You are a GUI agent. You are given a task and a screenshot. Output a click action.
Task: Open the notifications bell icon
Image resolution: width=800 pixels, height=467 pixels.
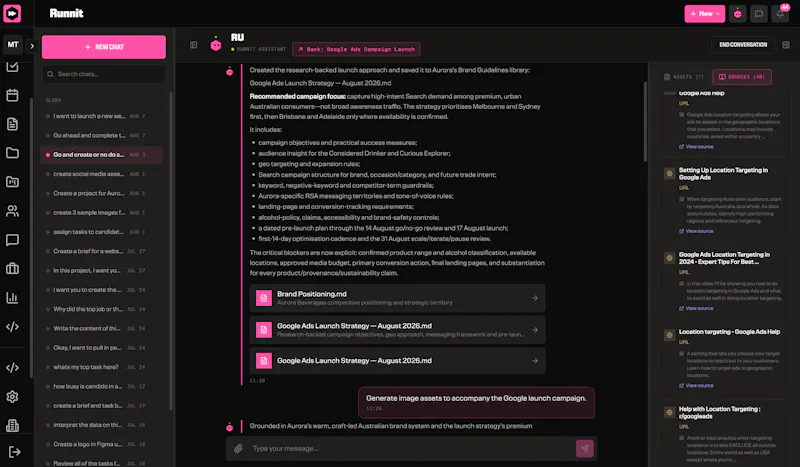point(780,14)
